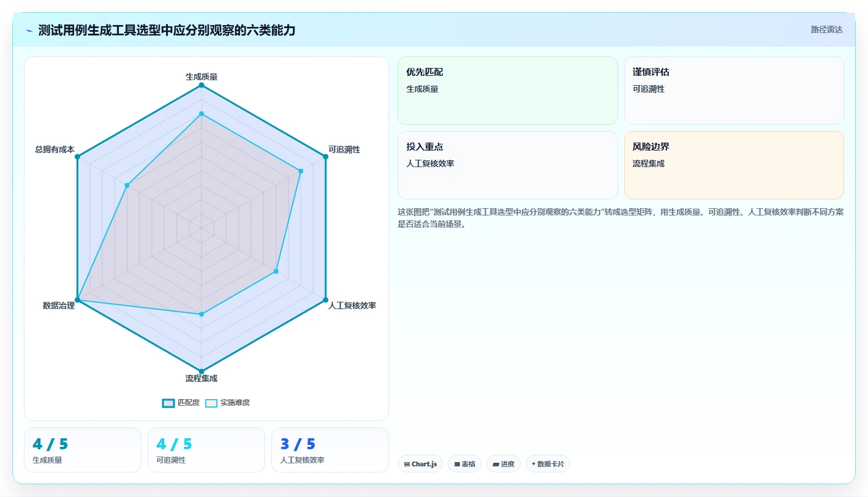Click the 可追溯性 radar axis label

click(344, 149)
